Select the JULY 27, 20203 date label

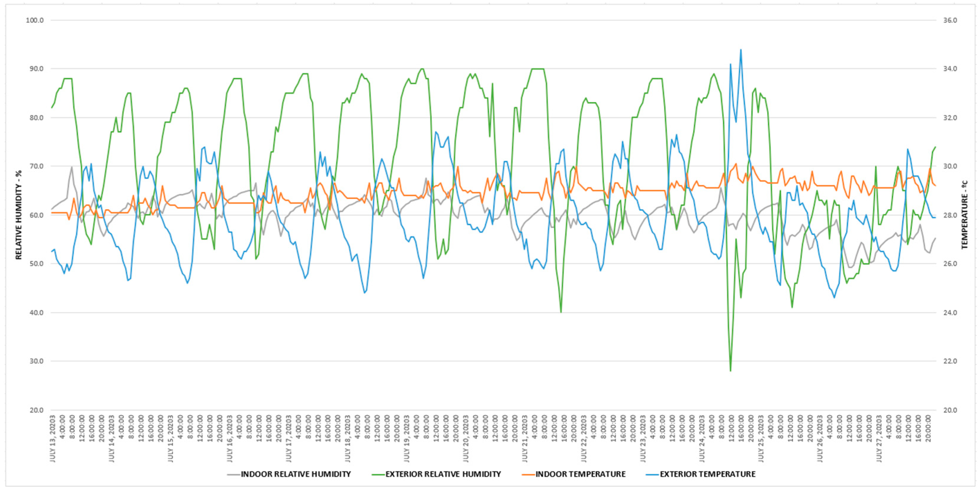(879, 438)
